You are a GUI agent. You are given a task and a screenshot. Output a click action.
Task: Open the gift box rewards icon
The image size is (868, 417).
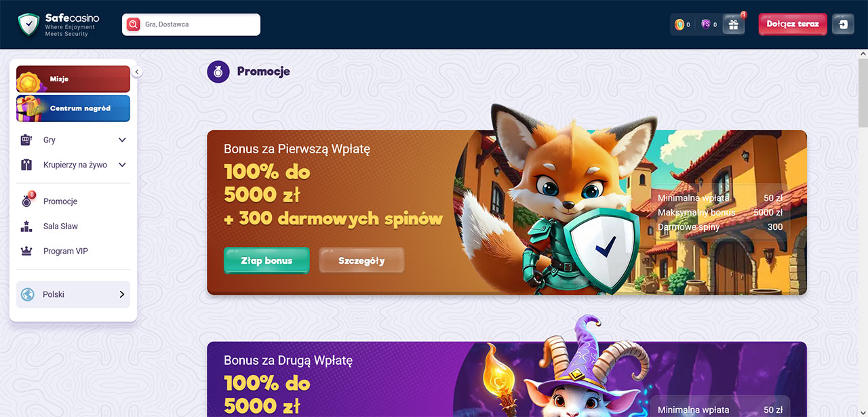pyautogui.click(x=734, y=24)
